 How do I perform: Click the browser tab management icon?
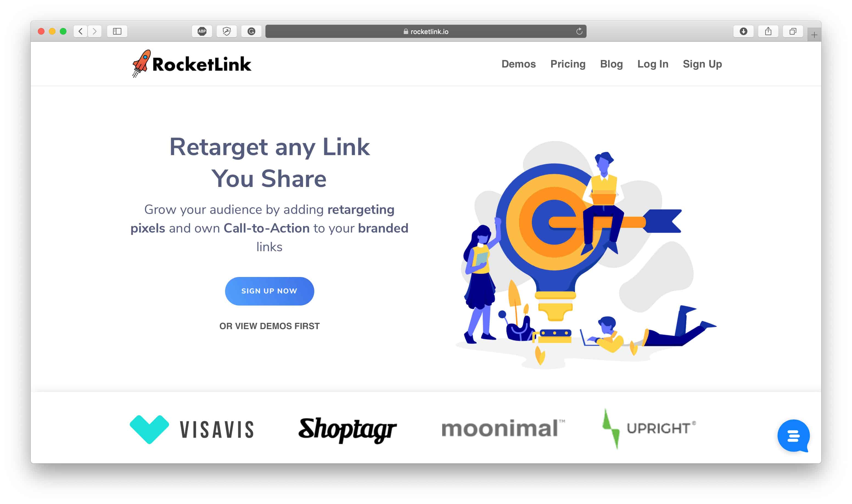pyautogui.click(x=793, y=31)
